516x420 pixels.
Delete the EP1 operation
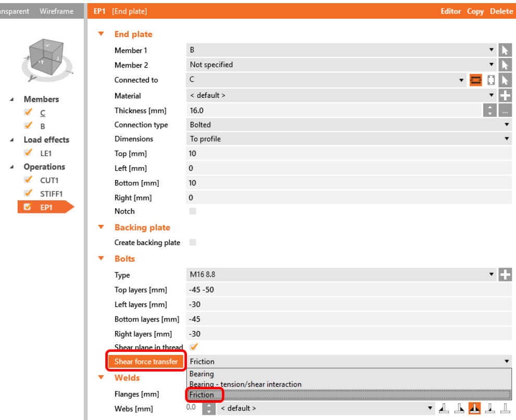click(501, 11)
